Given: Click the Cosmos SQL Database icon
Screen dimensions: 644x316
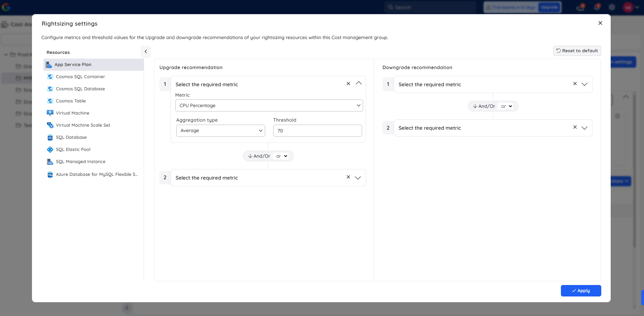Looking at the screenshot, I should [50, 89].
